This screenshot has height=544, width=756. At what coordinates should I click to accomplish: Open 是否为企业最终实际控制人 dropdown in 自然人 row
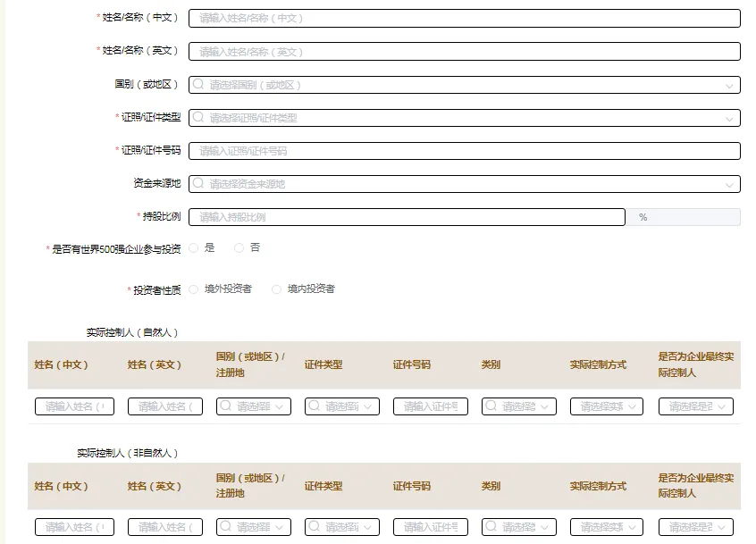(696, 406)
